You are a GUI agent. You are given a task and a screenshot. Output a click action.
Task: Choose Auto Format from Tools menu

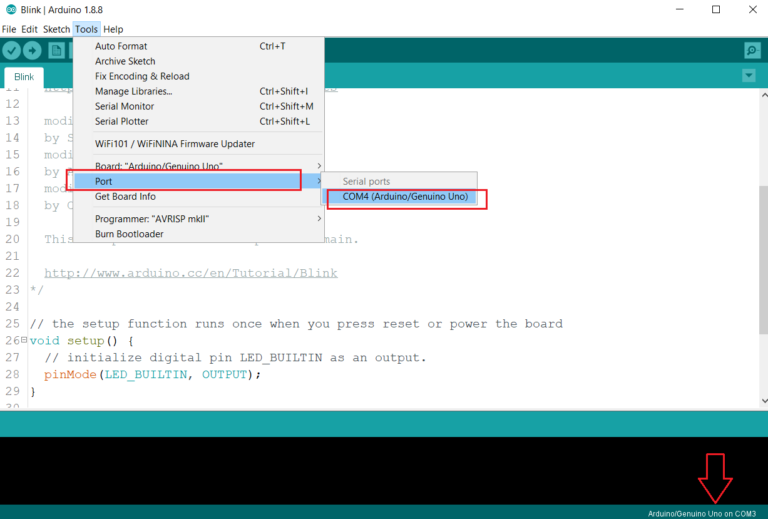click(x=199, y=46)
